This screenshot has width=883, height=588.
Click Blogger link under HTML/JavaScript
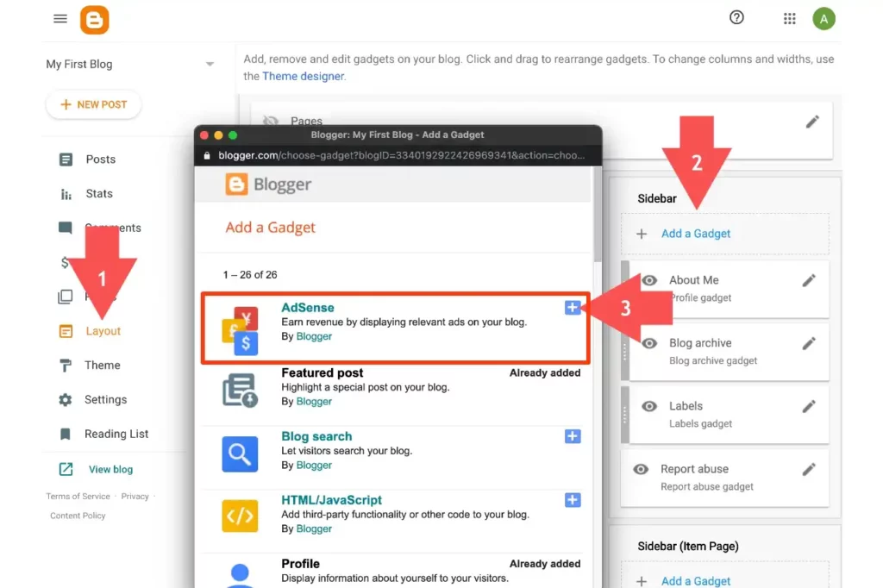(314, 529)
